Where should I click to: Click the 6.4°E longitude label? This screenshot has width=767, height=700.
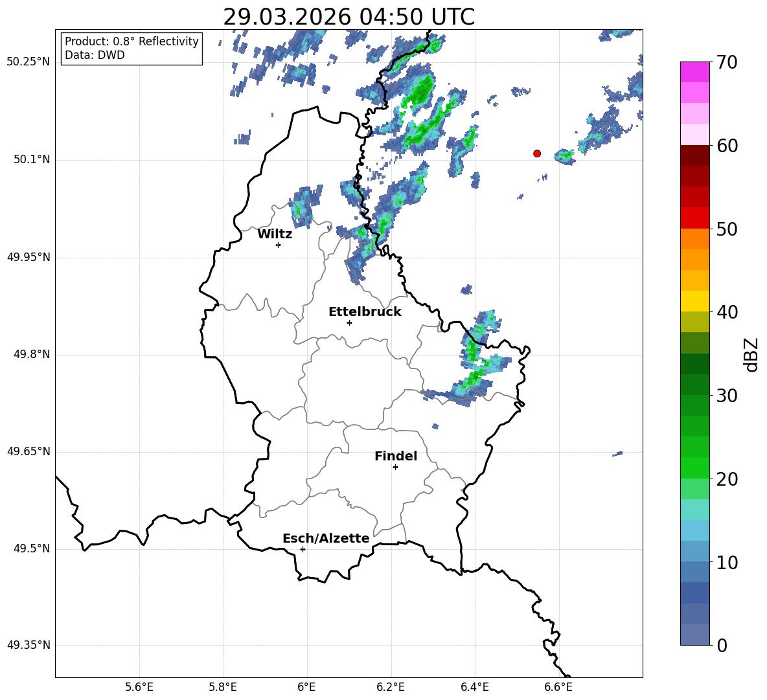[474, 688]
